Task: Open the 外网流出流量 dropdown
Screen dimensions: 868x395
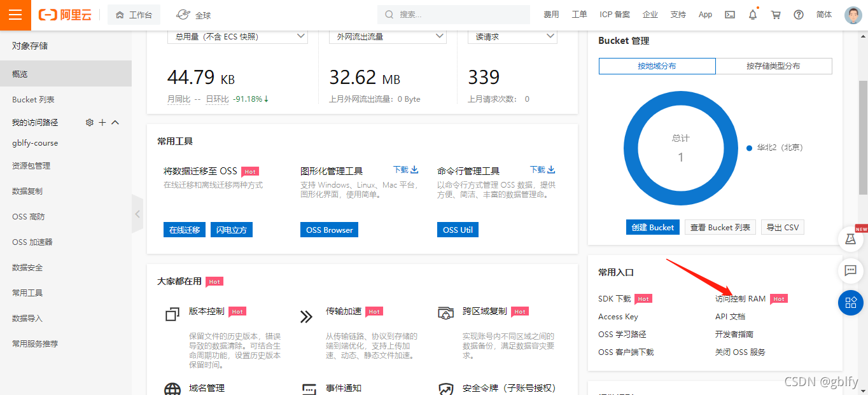Action: point(389,37)
